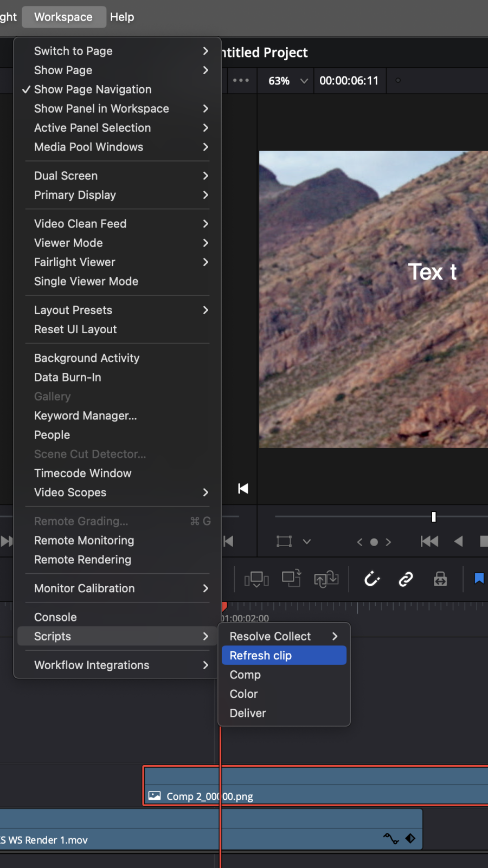This screenshot has width=488, height=868.
Task: Expand the Switch to Page submenu
Action: point(117,51)
